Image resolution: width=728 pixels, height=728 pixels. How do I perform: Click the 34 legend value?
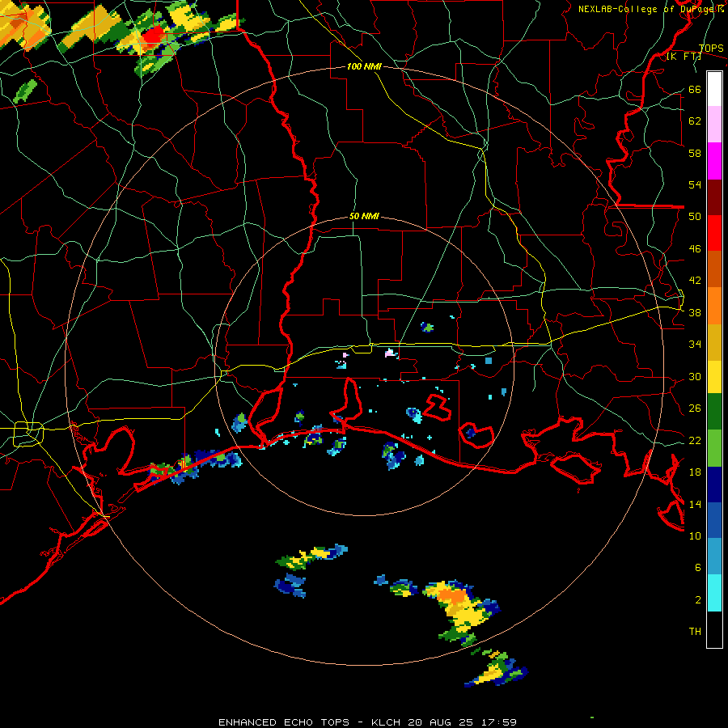[x=695, y=345]
